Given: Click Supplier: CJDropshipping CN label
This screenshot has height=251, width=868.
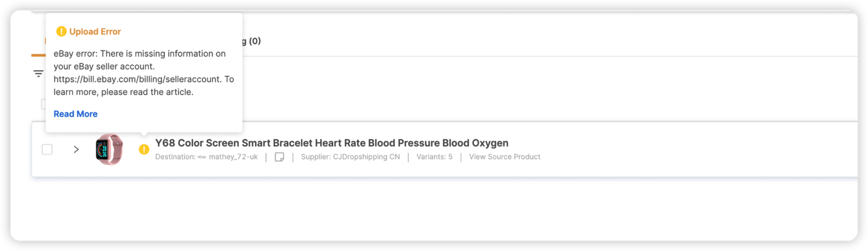Looking at the screenshot, I should [x=350, y=157].
